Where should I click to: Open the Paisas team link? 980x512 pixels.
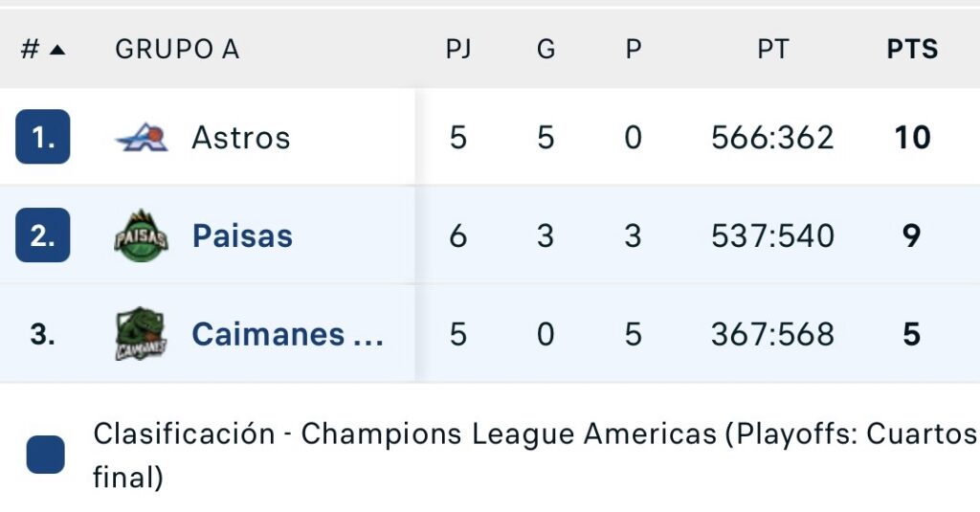[242, 235]
